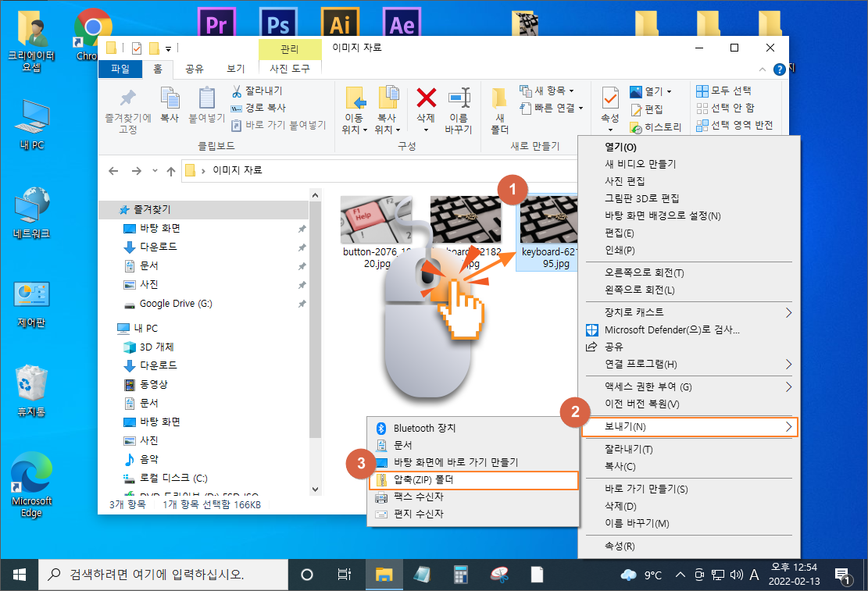Click Select all (모두 선택) in ribbon

[x=724, y=91]
